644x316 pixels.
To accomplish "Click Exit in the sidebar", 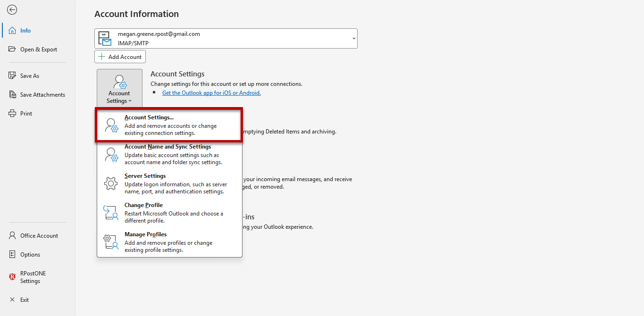I will point(25,300).
